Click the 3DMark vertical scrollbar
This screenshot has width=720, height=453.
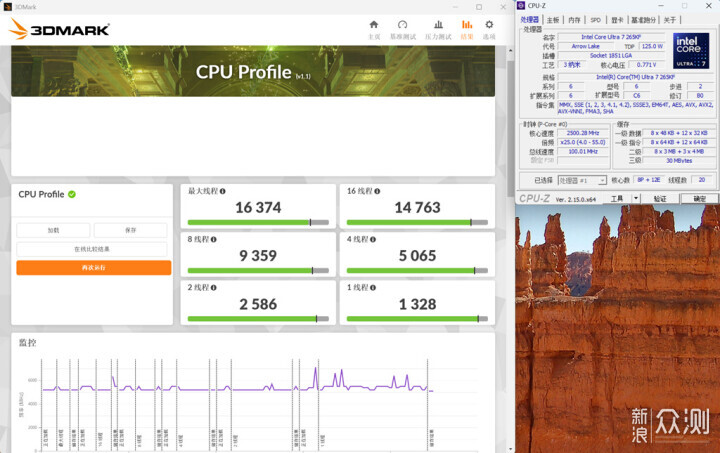point(510,127)
